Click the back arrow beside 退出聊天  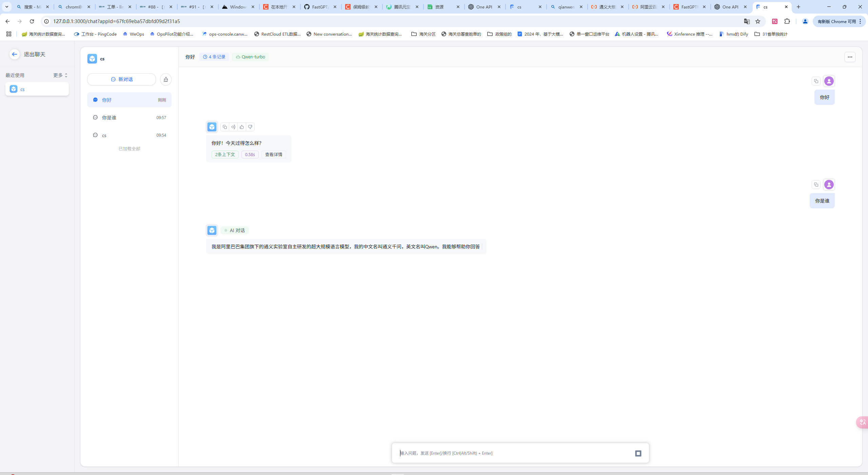(14, 54)
